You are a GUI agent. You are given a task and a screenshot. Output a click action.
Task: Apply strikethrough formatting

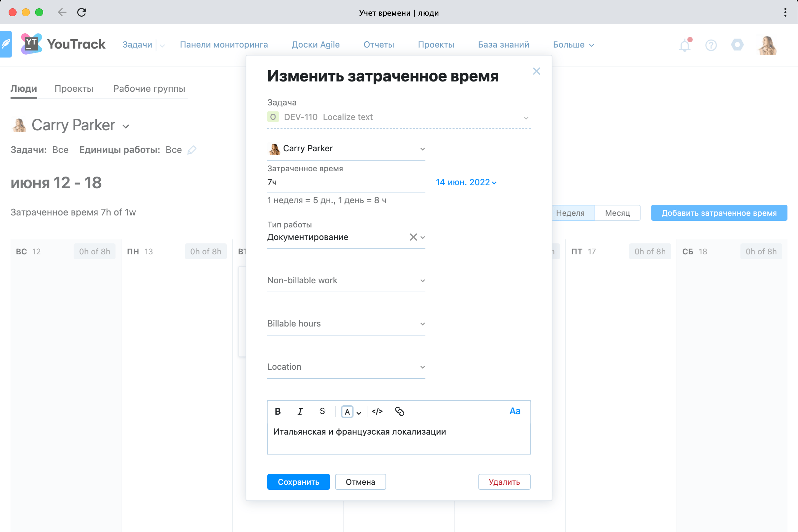[x=322, y=412]
